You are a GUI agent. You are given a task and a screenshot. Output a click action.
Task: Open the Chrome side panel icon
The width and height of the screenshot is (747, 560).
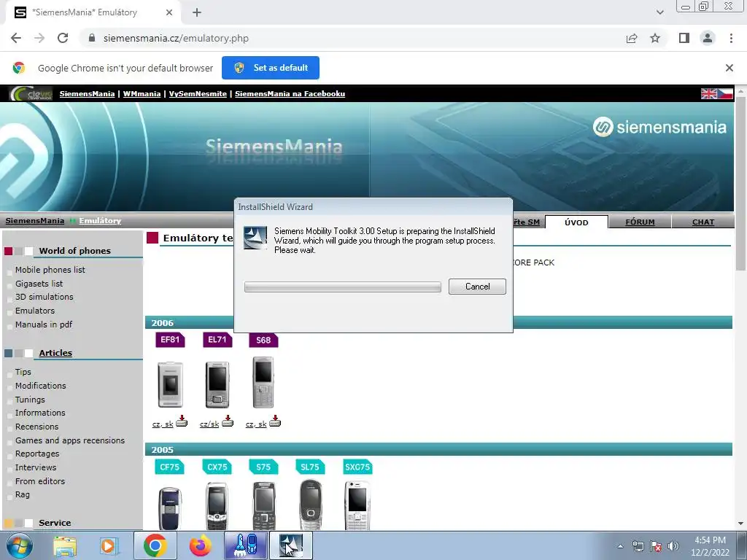[684, 38]
